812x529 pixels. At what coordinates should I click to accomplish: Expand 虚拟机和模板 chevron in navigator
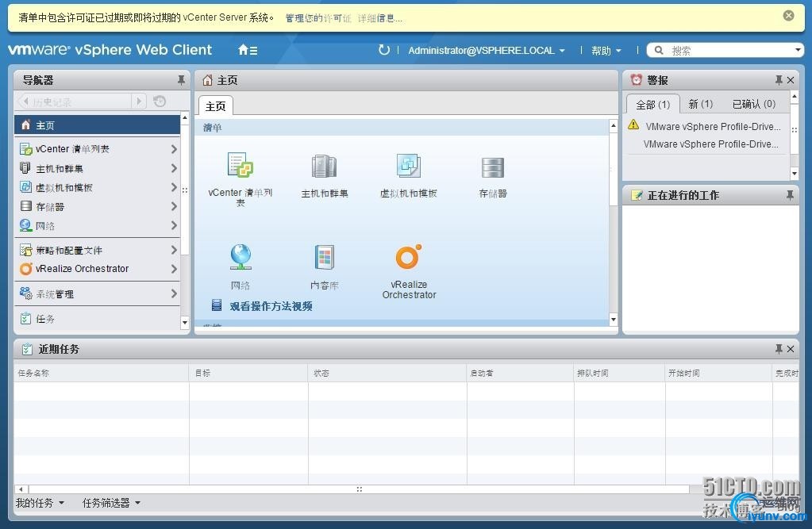pos(174,187)
